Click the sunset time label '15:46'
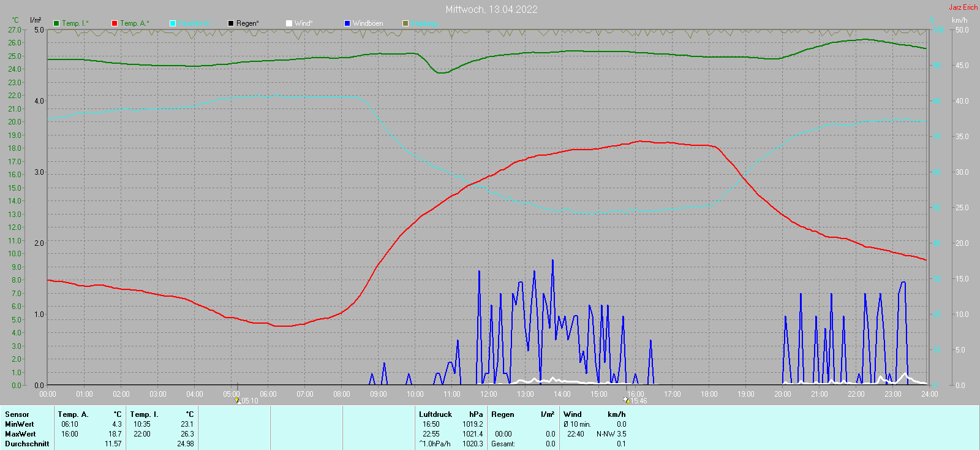This screenshot has height=450, width=980. 639,401
